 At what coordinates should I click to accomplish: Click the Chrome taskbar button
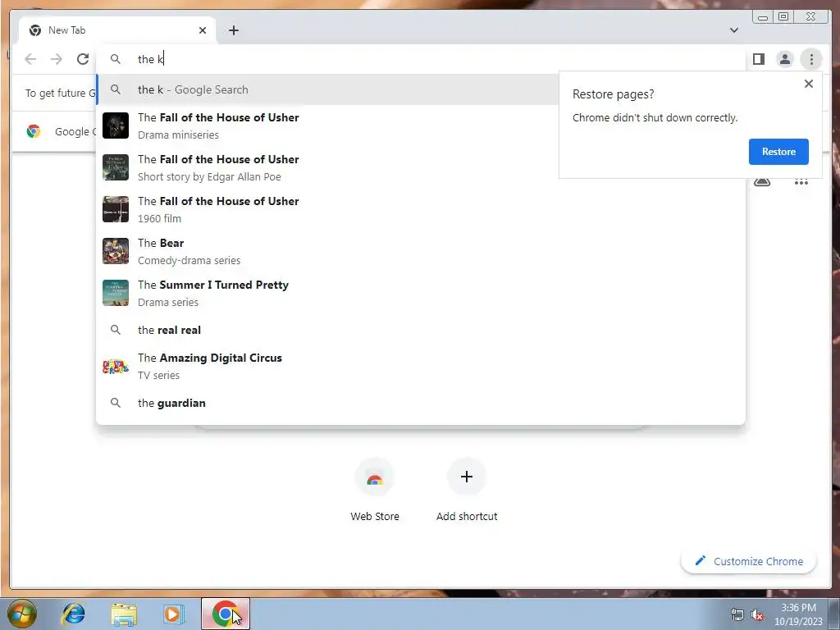pyautogui.click(x=226, y=614)
